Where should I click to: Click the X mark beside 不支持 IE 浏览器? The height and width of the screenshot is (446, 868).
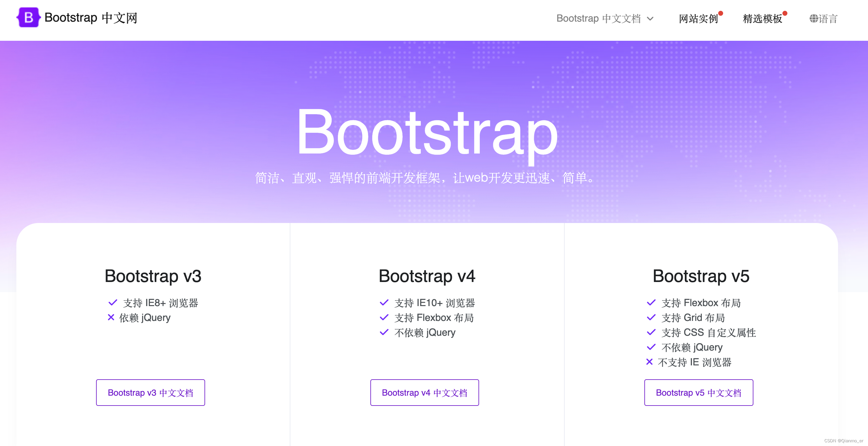(x=649, y=362)
